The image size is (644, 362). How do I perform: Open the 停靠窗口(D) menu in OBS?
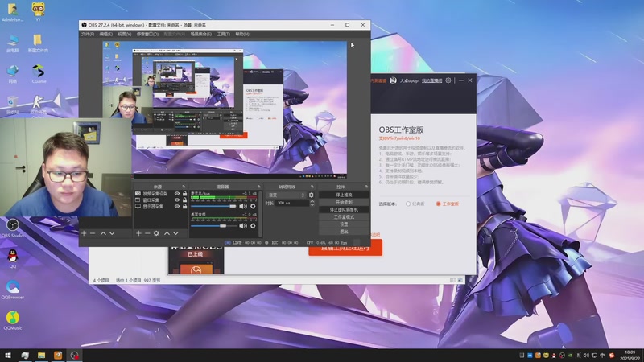click(147, 34)
